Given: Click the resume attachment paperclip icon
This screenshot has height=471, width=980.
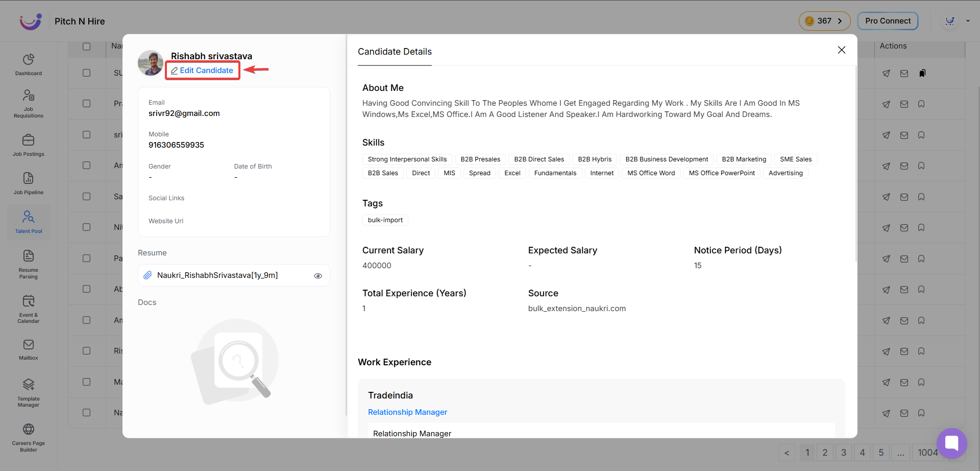Looking at the screenshot, I should coord(148,275).
